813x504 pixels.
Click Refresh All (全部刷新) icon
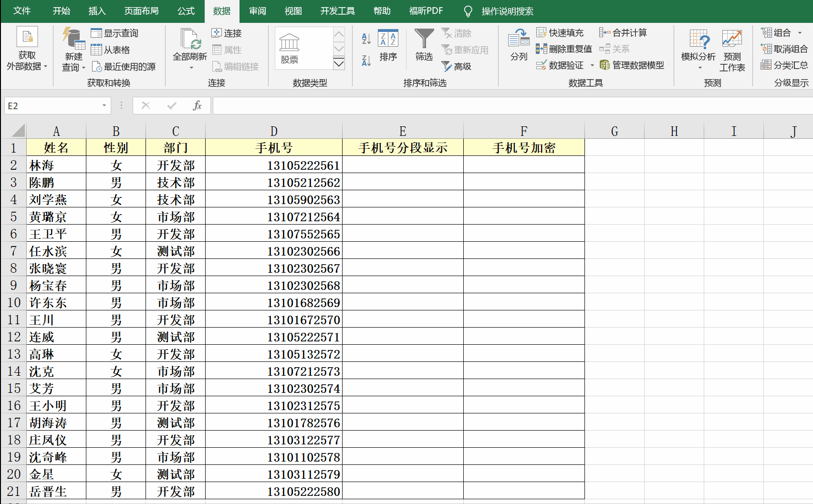click(x=190, y=39)
